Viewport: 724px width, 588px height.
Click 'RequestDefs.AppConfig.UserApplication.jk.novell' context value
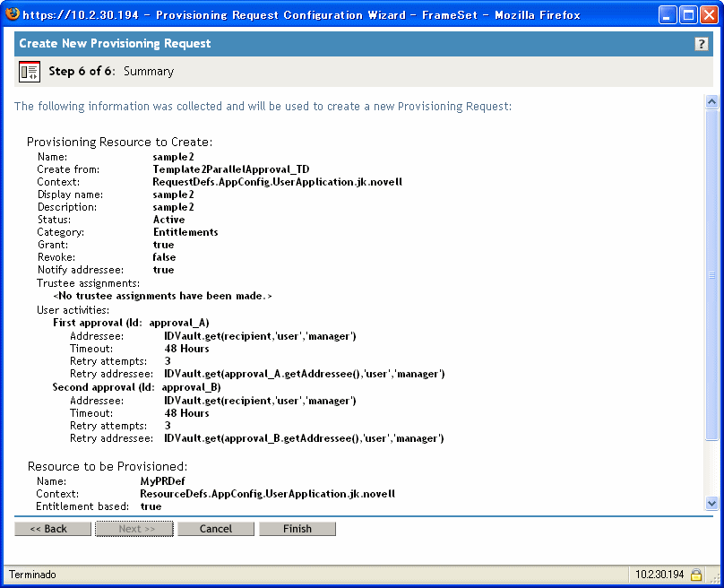[x=278, y=182]
